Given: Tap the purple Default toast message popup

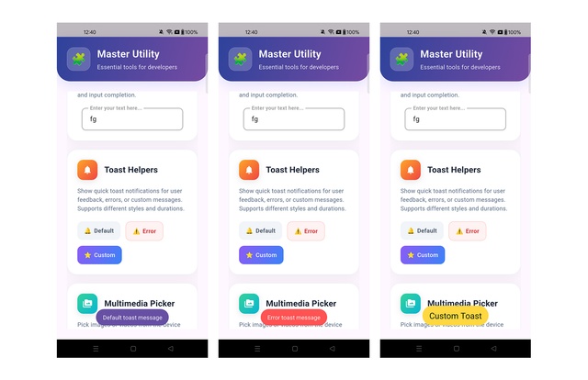Looking at the screenshot, I should [132, 318].
